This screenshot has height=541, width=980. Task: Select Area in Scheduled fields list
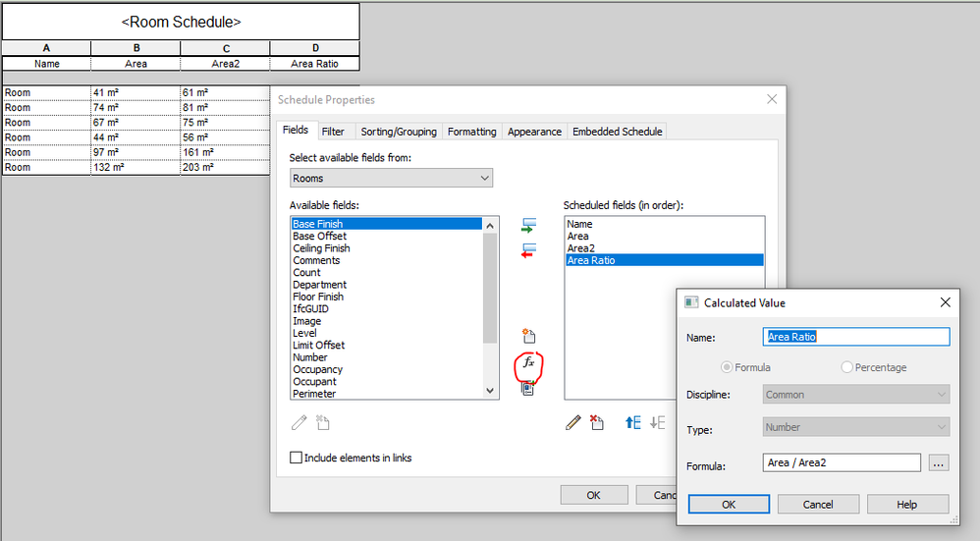[665, 237]
